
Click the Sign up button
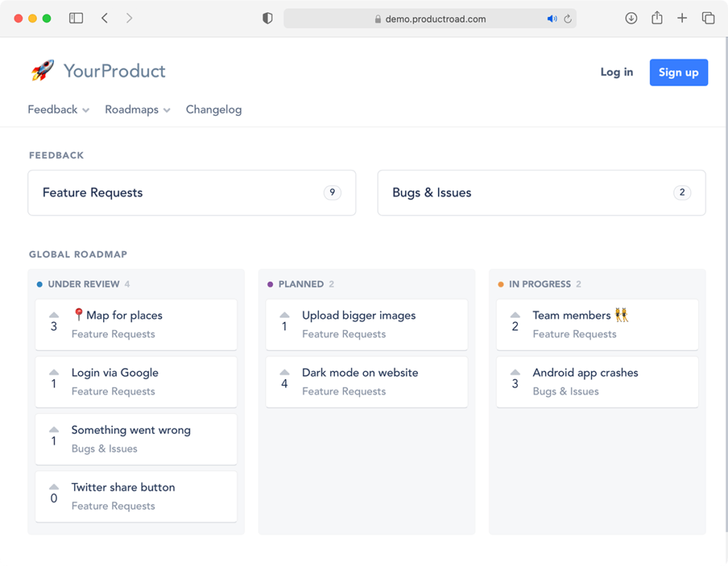click(x=678, y=72)
